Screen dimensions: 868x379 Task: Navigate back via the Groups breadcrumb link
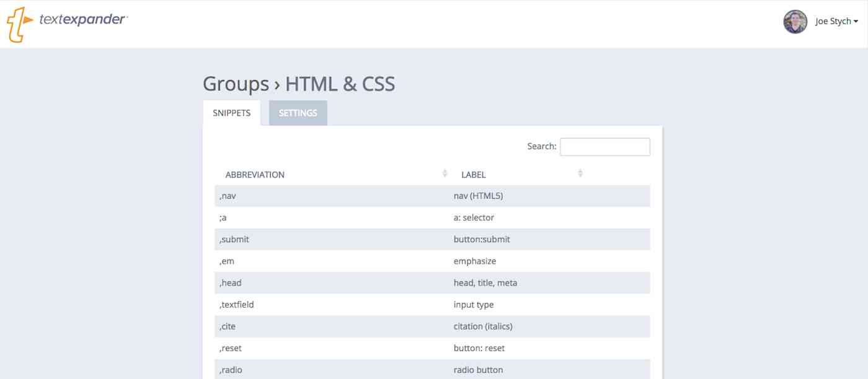click(x=235, y=84)
